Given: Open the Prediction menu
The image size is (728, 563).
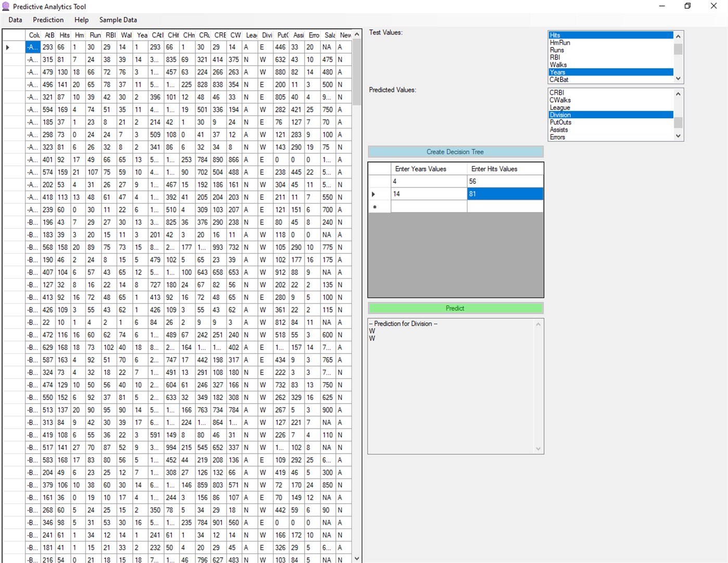Looking at the screenshot, I should tap(47, 20).
